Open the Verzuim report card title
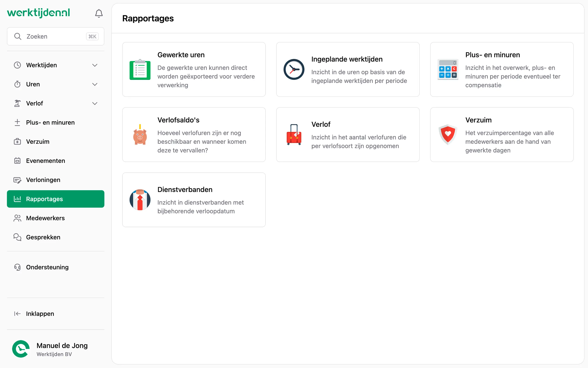Screen dimensions: 588x368 click(478, 120)
